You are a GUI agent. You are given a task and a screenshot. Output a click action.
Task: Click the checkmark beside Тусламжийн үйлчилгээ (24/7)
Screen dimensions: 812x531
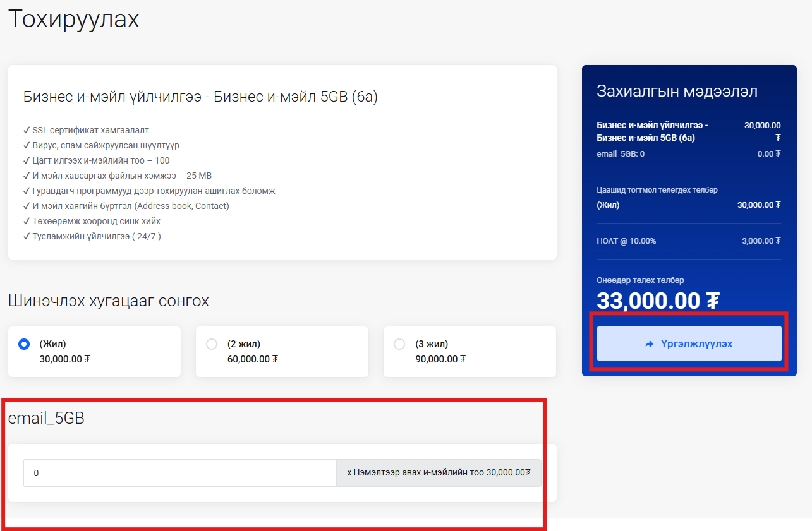(27, 236)
